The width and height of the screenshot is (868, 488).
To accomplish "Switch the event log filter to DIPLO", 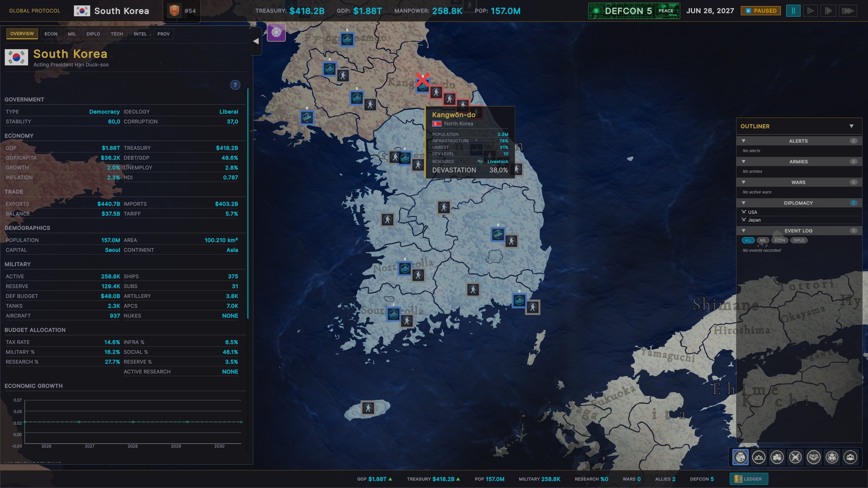I will coord(799,240).
